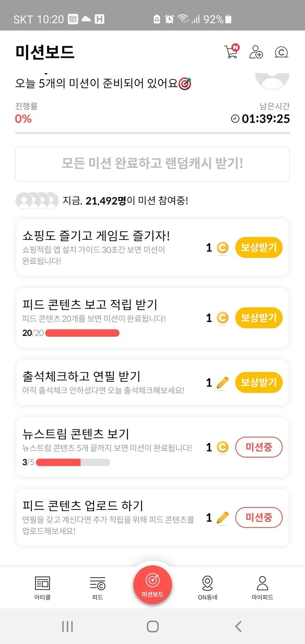Tap the 20/20 feed progress bar
Image resolution: width=305 pixels, height=644 pixels.
82,333
